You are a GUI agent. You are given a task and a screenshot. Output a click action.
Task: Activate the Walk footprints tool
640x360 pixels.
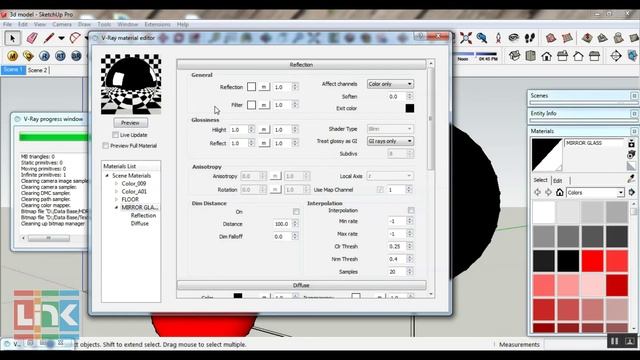point(530,38)
